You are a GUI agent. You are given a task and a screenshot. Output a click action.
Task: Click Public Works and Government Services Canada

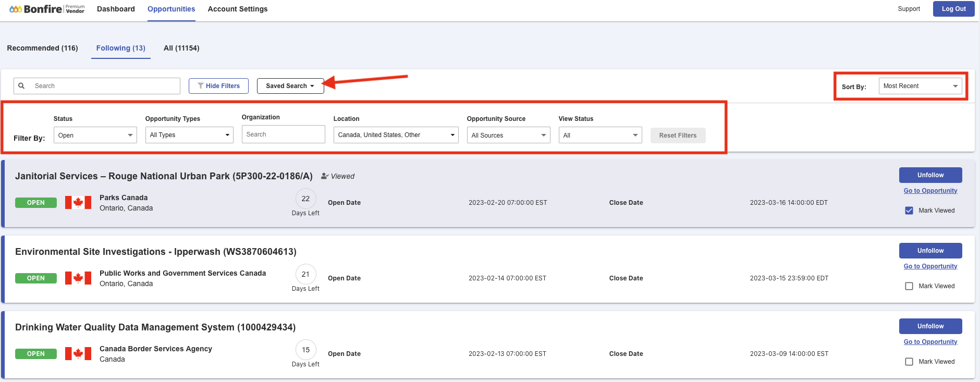pos(183,273)
